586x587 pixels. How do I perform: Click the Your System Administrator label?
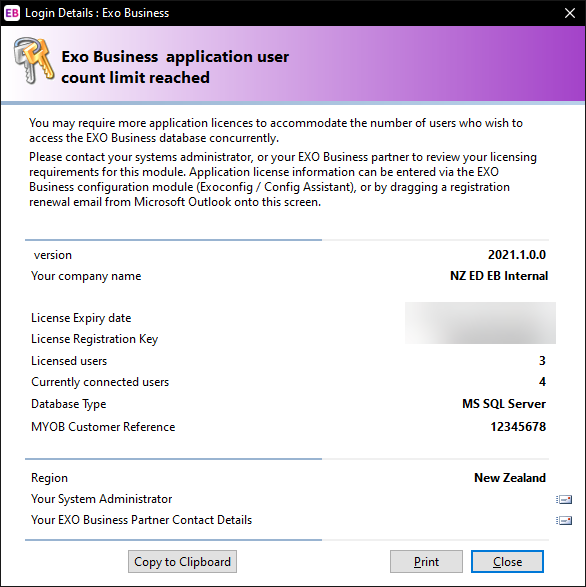[101, 499]
